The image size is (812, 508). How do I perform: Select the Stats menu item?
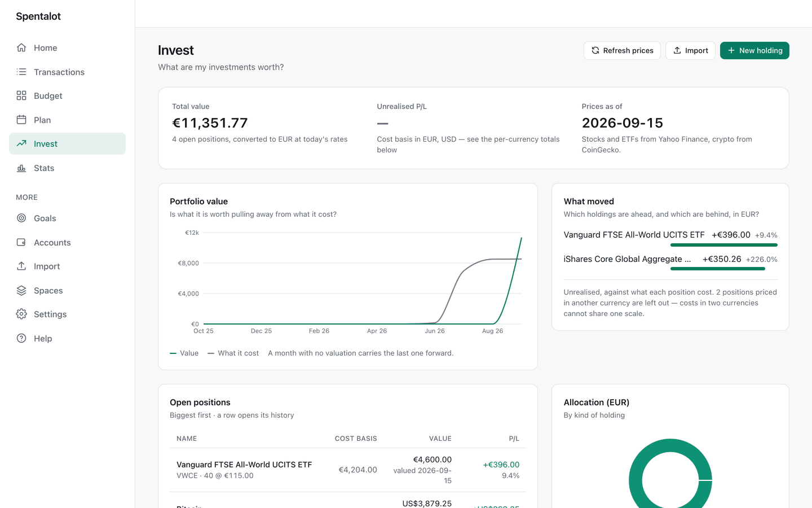(x=67, y=168)
